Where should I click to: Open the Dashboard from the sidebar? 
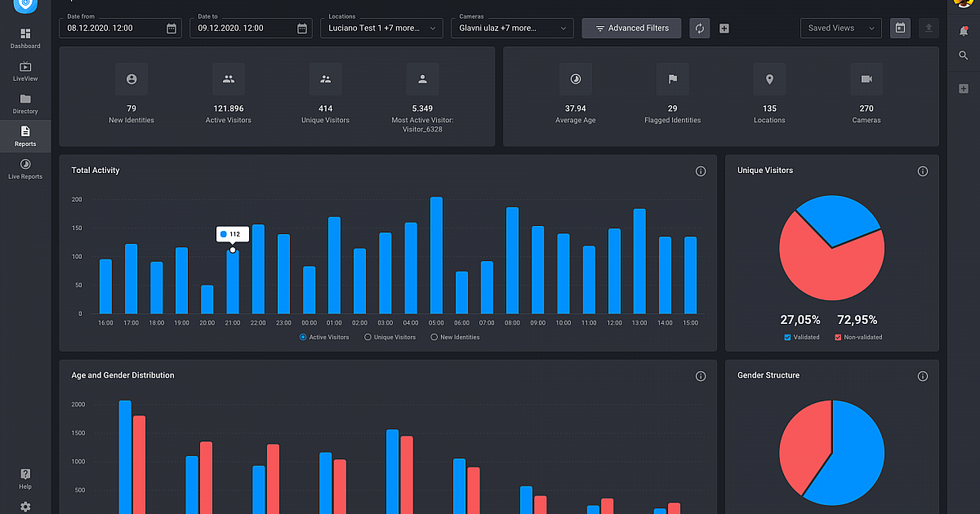tap(25, 37)
